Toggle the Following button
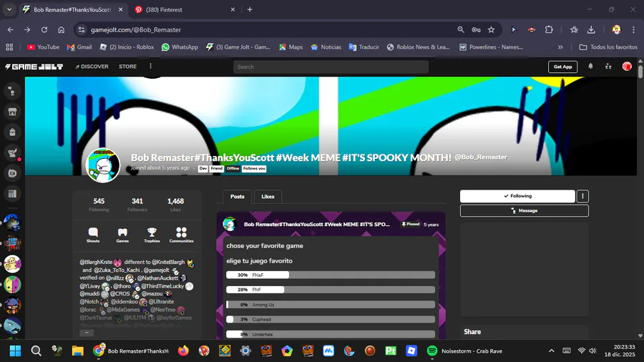 point(517,196)
